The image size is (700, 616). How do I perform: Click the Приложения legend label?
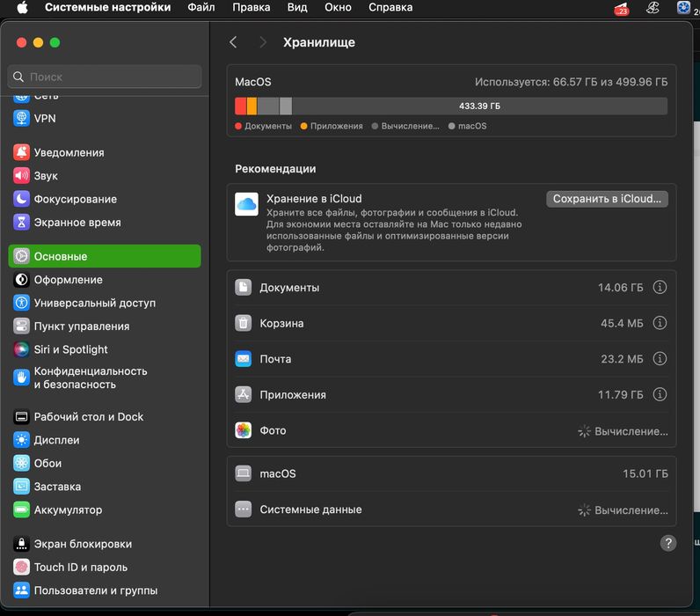point(337,126)
